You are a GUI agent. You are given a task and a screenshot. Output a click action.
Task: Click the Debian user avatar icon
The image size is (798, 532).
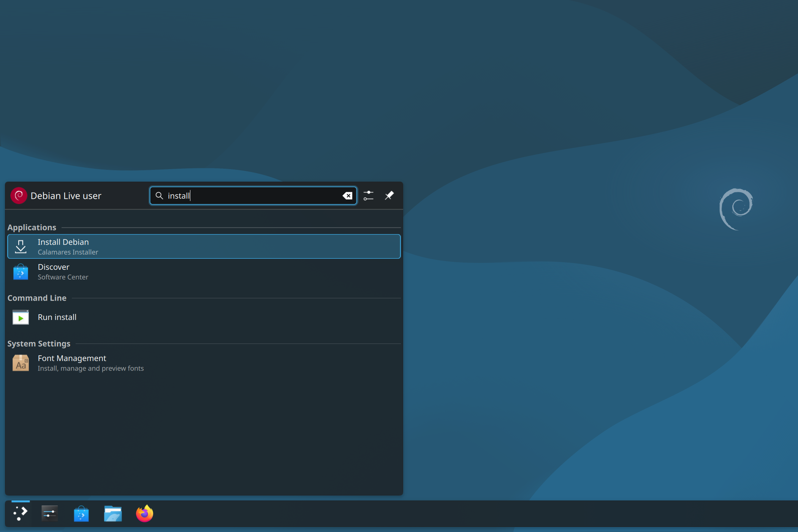pyautogui.click(x=19, y=196)
